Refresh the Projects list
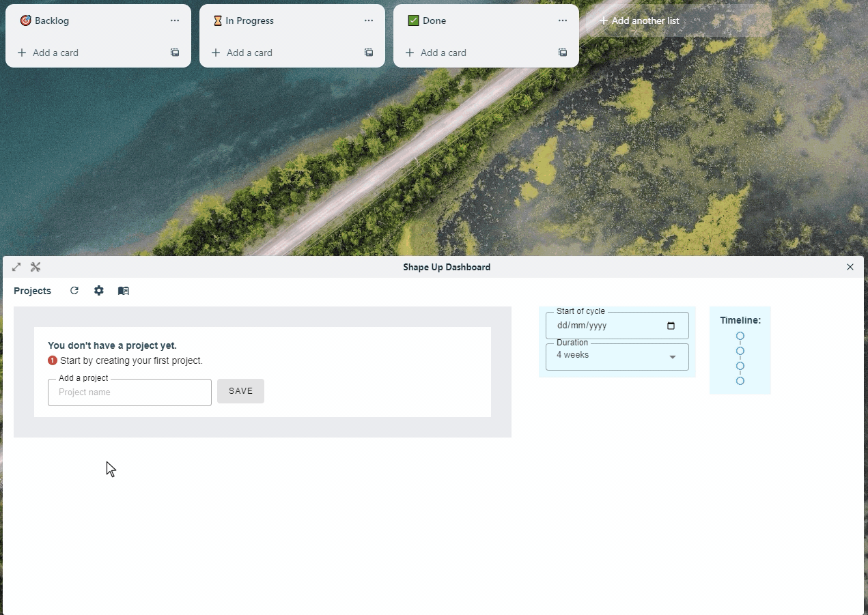The image size is (868, 615). 74,291
